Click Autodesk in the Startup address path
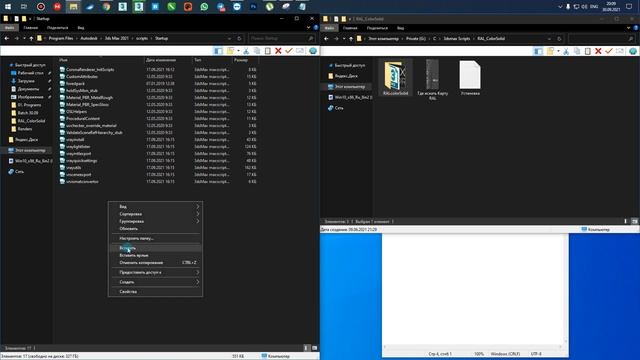The image size is (640, 360). (x=89, y=38)
